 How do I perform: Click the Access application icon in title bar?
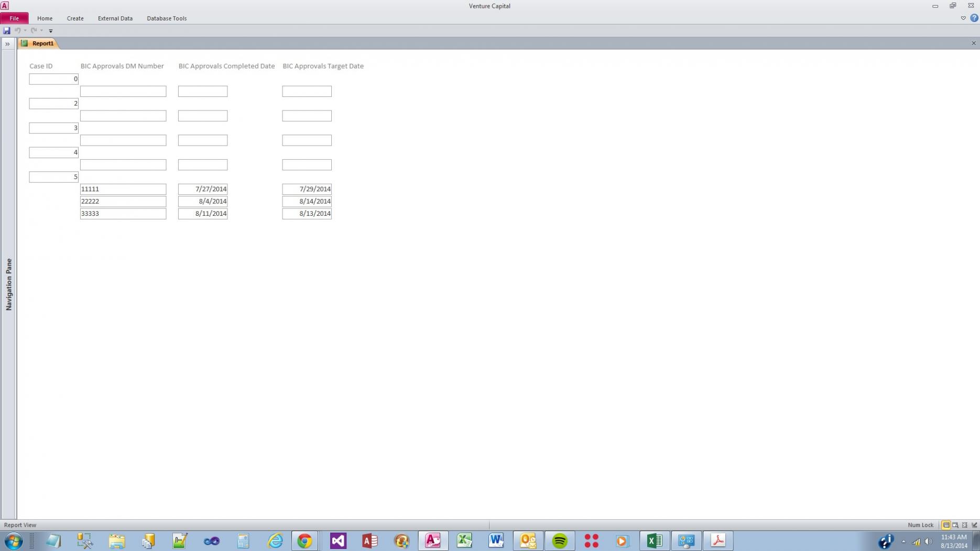coord(5,6)
